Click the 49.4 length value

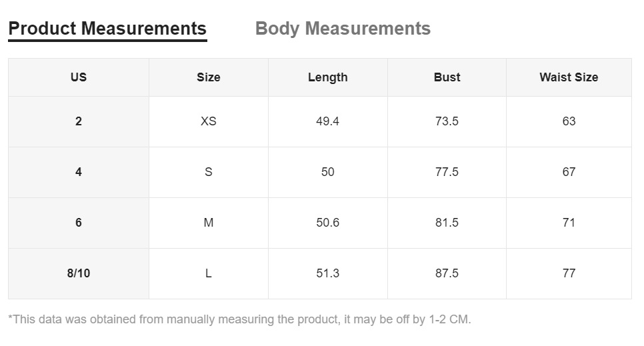click(327, 121)
